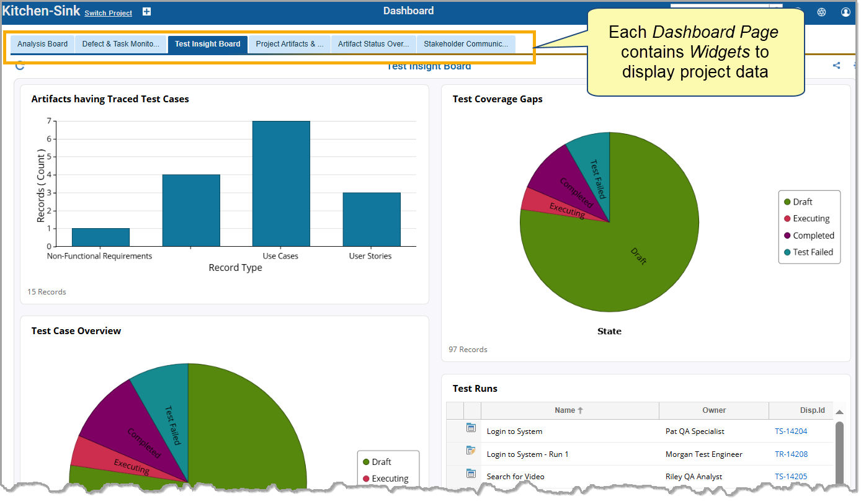Click the Switch Project link
The width and height of the screenshot is (861, 504).
tap(108, 13)
